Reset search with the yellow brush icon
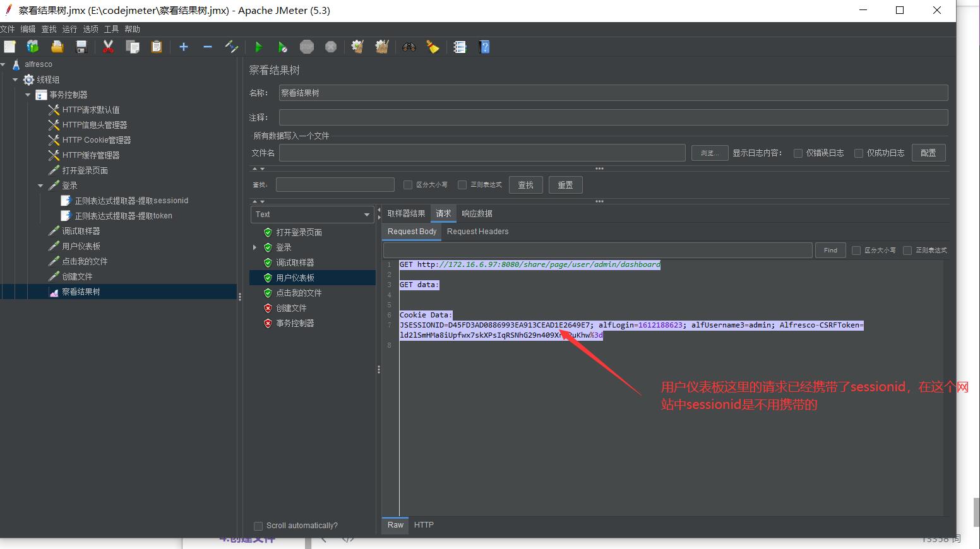This screenshot has height=549, width=980. coord(433,47)
